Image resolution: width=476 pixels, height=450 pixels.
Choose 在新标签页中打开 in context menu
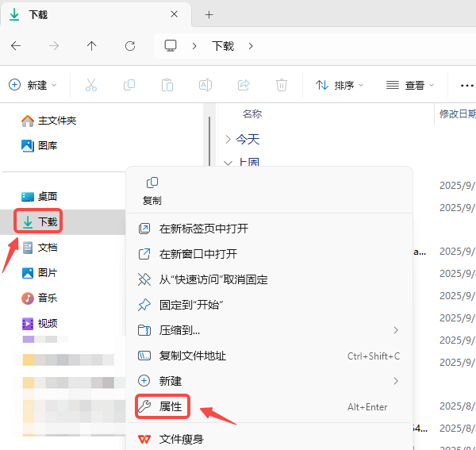(204, 229)
